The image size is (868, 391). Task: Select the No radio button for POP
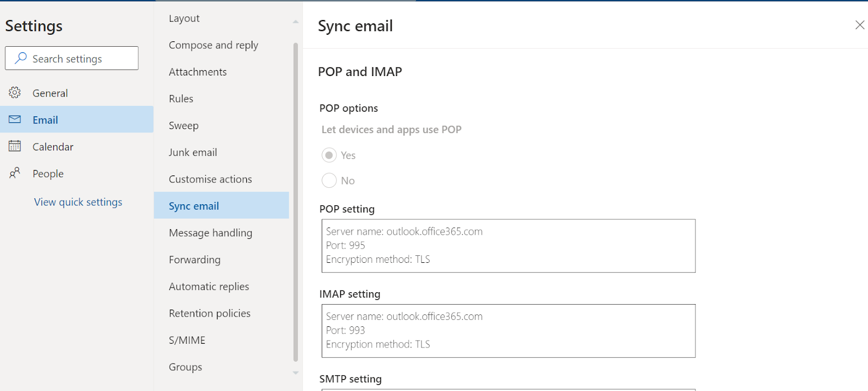click(329, 180)
